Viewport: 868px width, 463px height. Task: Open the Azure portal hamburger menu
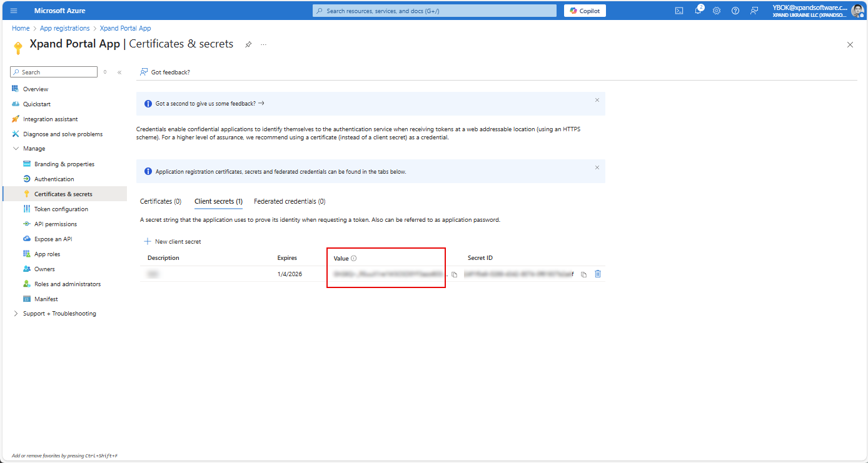14,11
